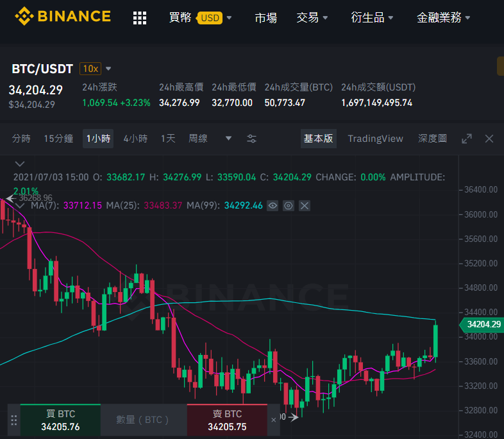This screenshot has width=504, height=439.
Task: Open more time intervals dropdown arrow
Action: click(228, 139)
